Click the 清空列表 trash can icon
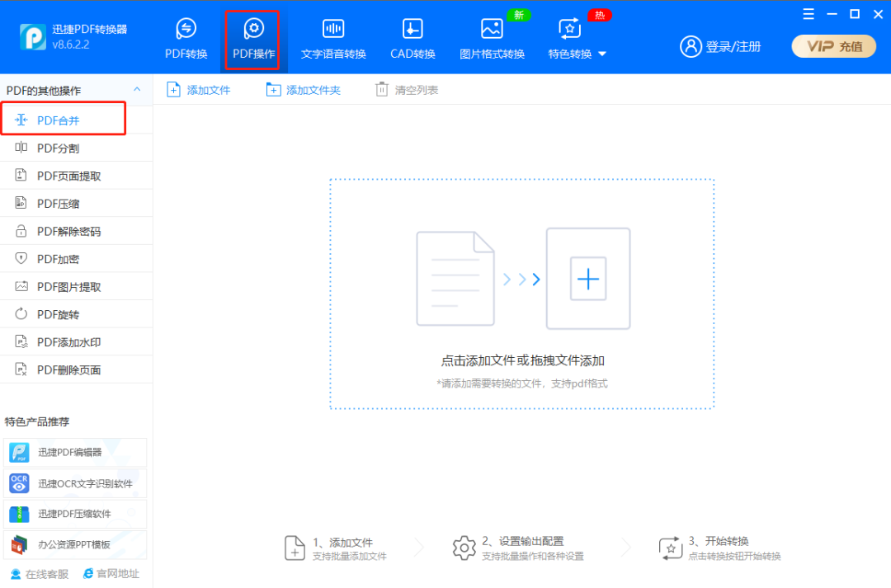 point(382,90)
